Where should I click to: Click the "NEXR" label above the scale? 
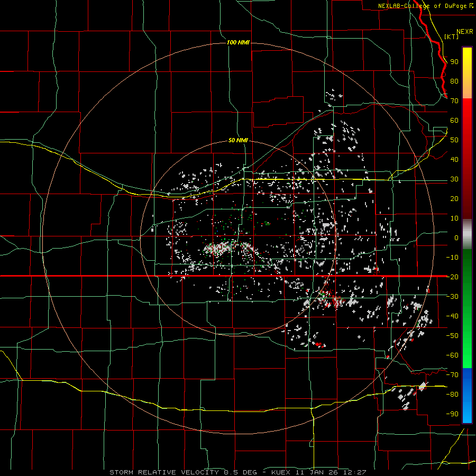point(465,32)
